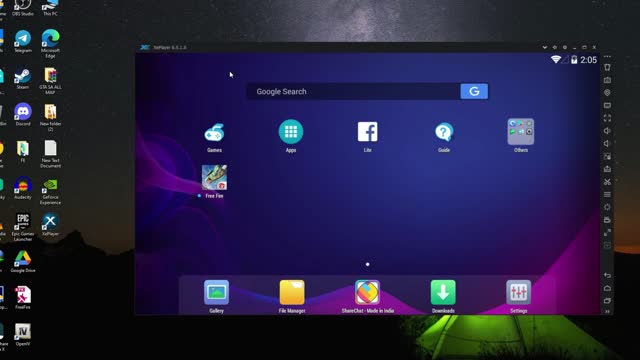Expand the sidebar double-chevron at bottom

(607, 311)
